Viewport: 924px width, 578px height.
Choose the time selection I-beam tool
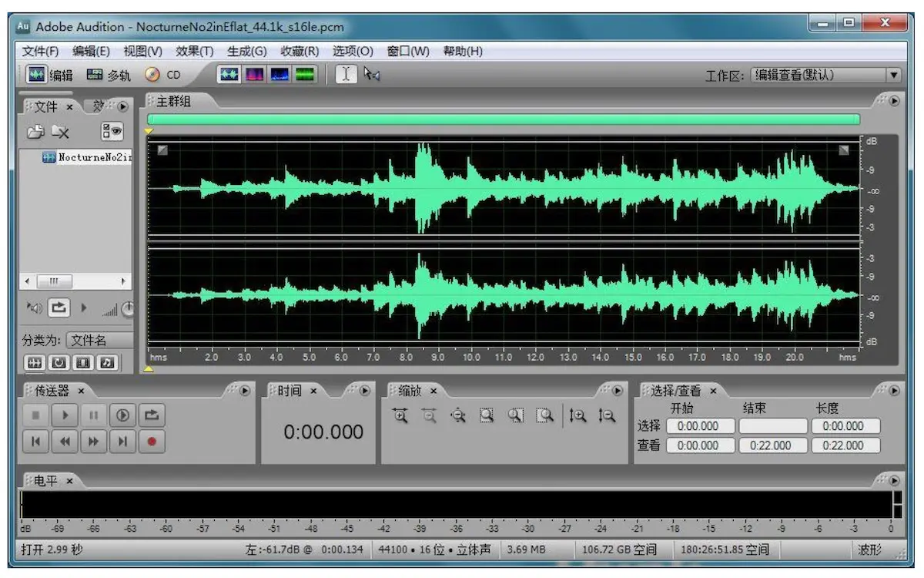point(346,74)
